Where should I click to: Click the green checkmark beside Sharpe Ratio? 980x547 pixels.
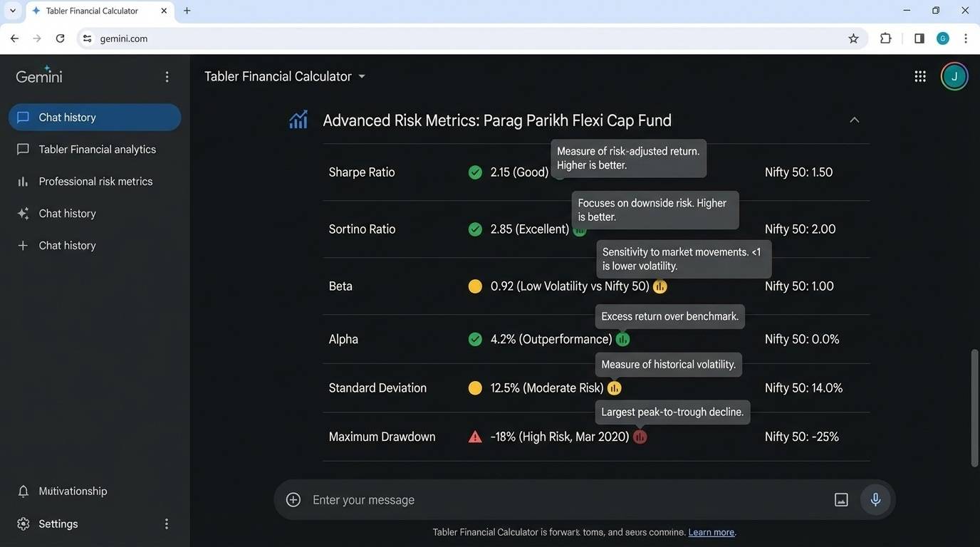click(x=475, y=172)
